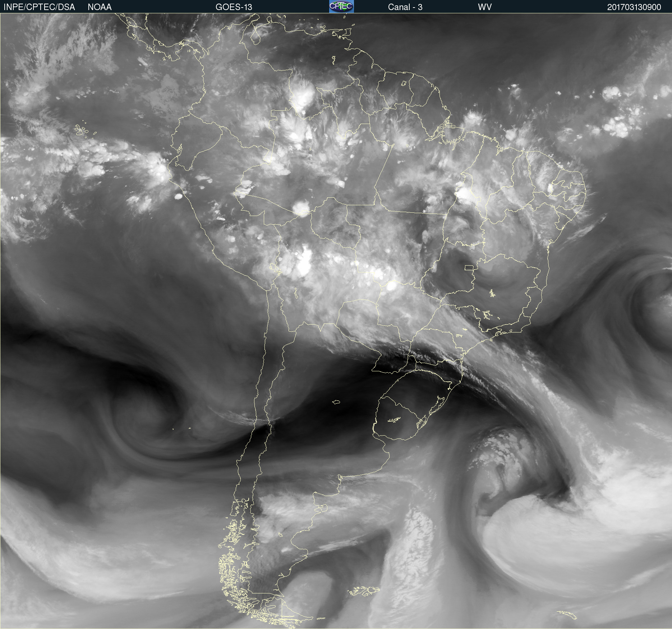
Task: Click the INPE/CPTEC/DSA header text
Action: click(39, 7)
